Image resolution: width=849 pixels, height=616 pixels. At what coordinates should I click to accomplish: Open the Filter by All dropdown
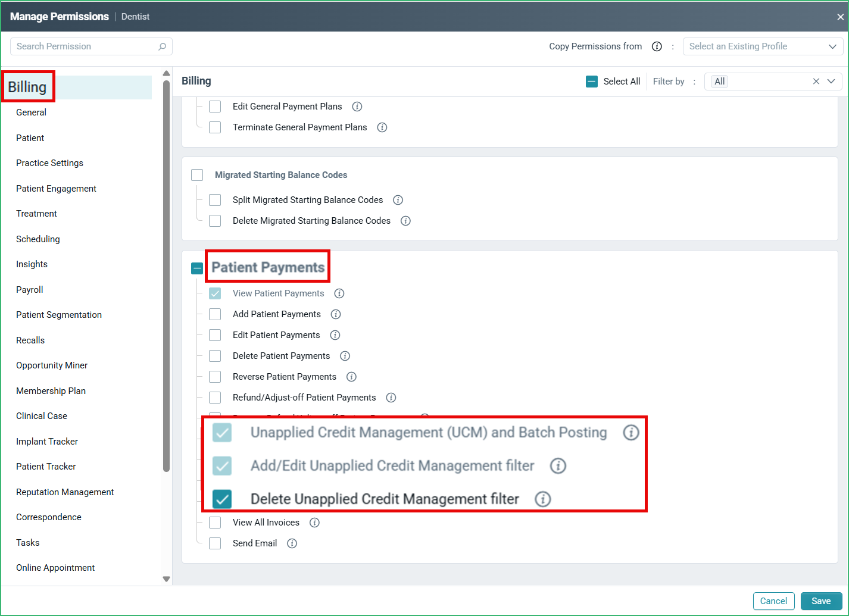coord(773,82)
